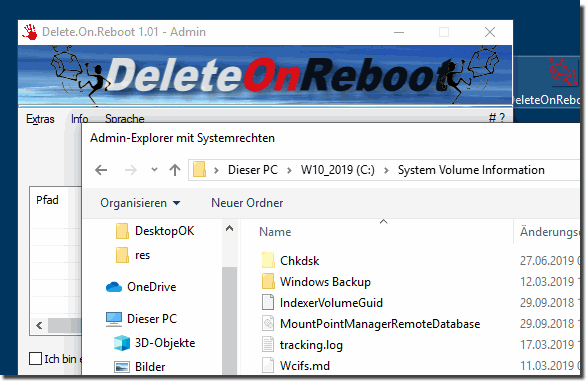587x382 pixels.
Task: Select System Volume Information breadcrumb
Action: coord(471,170)
